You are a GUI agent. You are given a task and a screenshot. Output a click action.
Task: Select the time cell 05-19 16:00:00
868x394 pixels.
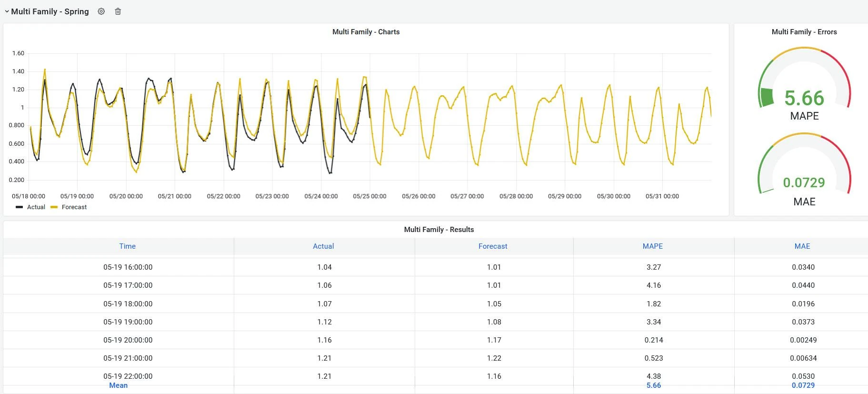tap(128, 267)
